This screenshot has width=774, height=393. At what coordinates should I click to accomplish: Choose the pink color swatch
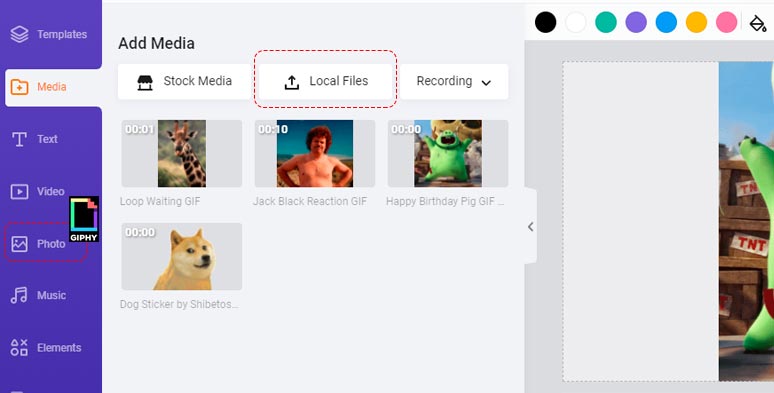[x=726, y=23]
